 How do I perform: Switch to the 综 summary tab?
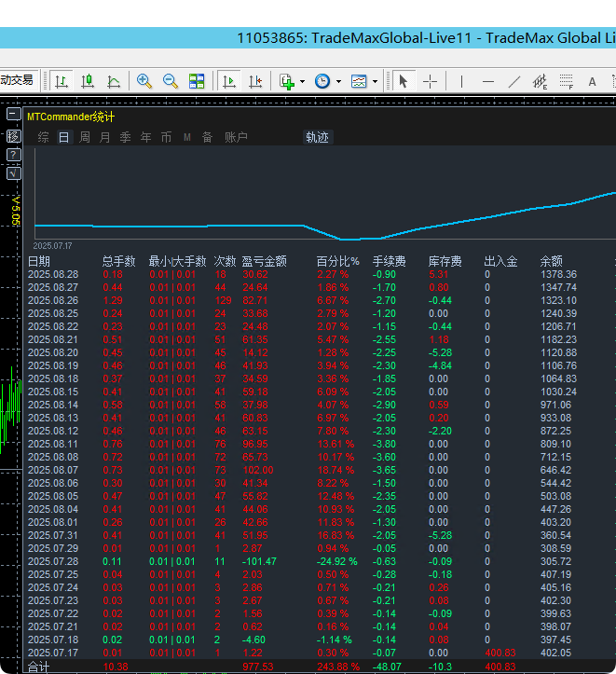coord(44,137)
